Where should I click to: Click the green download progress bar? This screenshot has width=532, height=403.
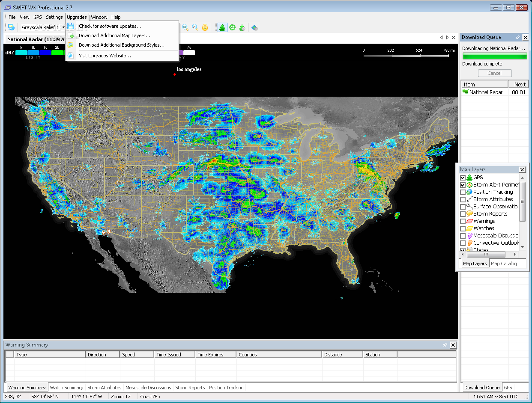point(495,56)
